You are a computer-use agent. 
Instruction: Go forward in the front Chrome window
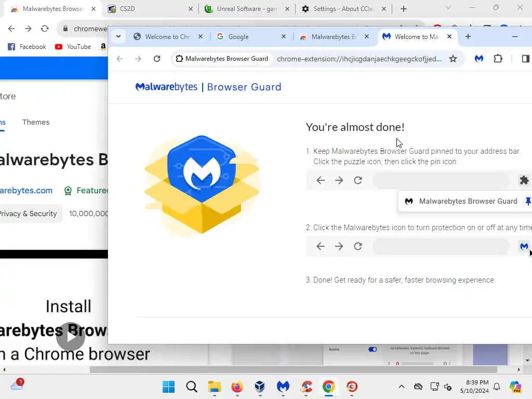click(138, 59)
